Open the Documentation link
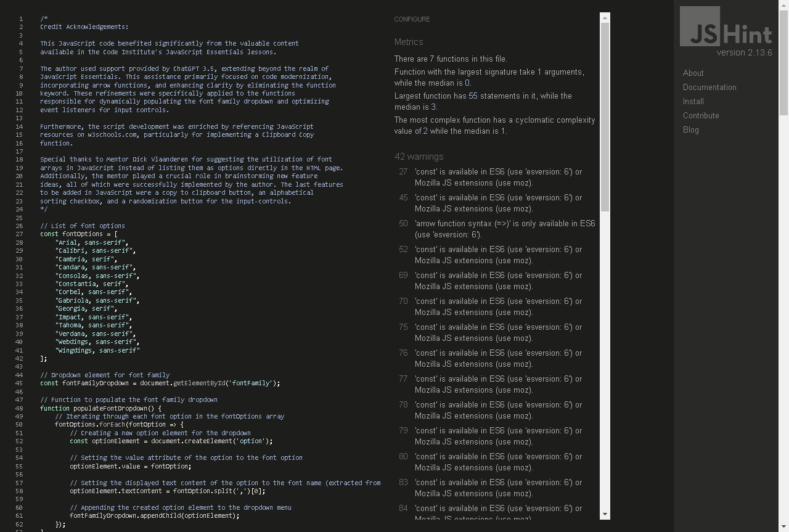The height and width of the screenshot is (532, 789). pos(709,87)
